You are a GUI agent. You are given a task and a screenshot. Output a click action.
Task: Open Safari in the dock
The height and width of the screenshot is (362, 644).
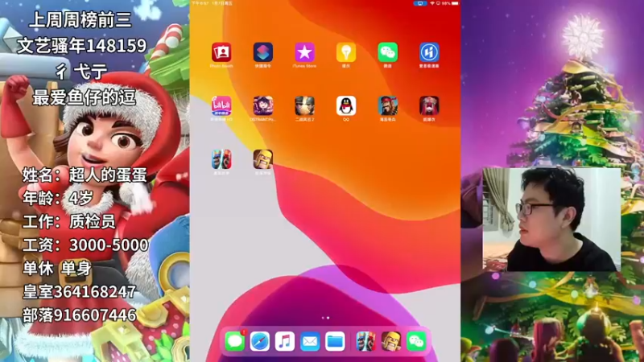[x=260, y=341]
